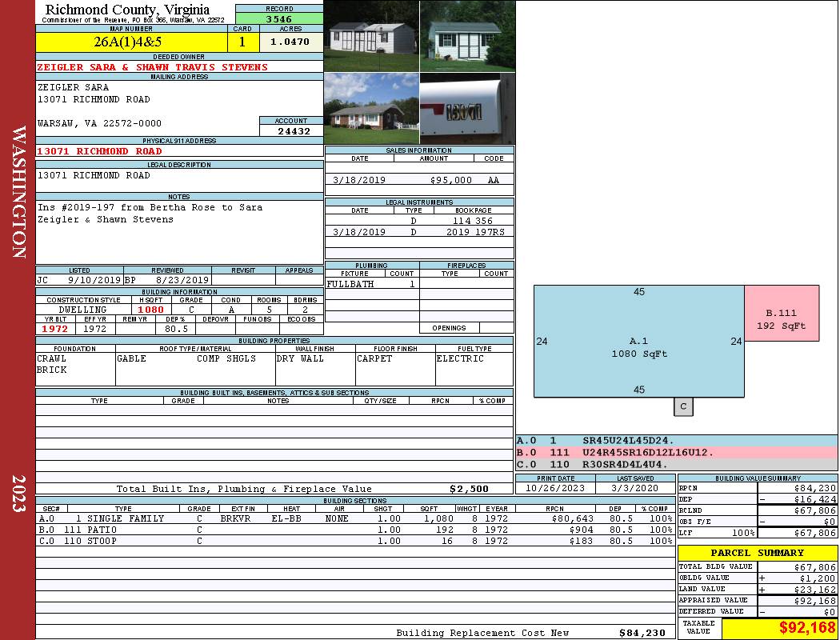This screenshot has width=840, height=640.
Task: Select the 2019 197RS legal instrument row
Action: (419, 232)
